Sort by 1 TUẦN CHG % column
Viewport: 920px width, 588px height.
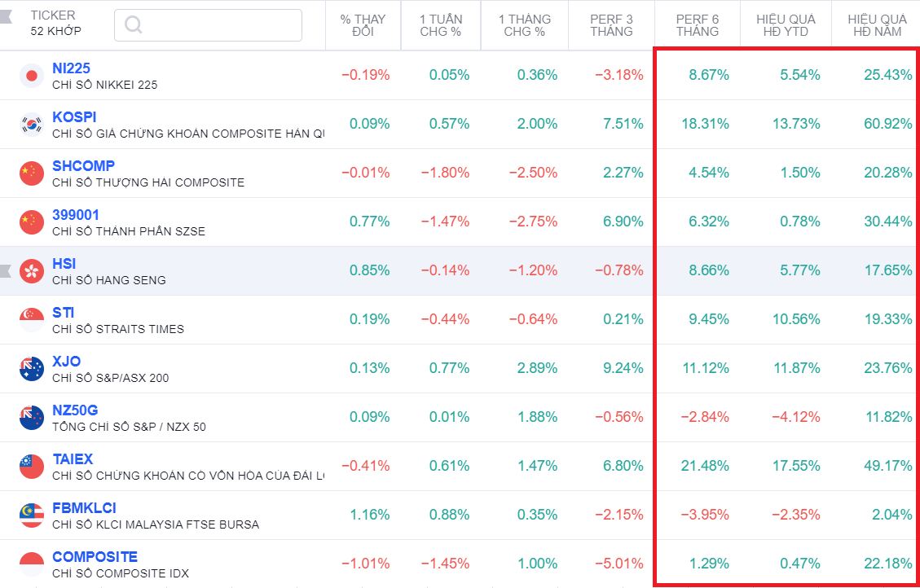pyautogui.click(x=440, y=25)
